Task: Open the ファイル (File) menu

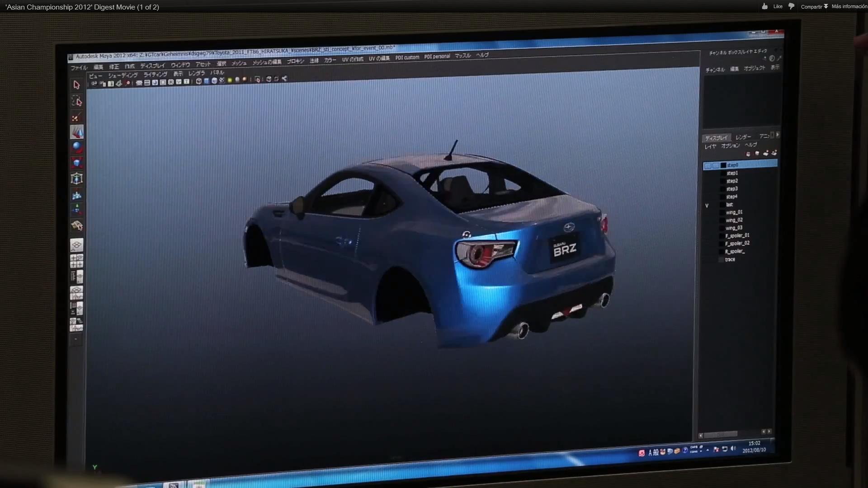Action: pyautogui.click(x=79, y=68)
